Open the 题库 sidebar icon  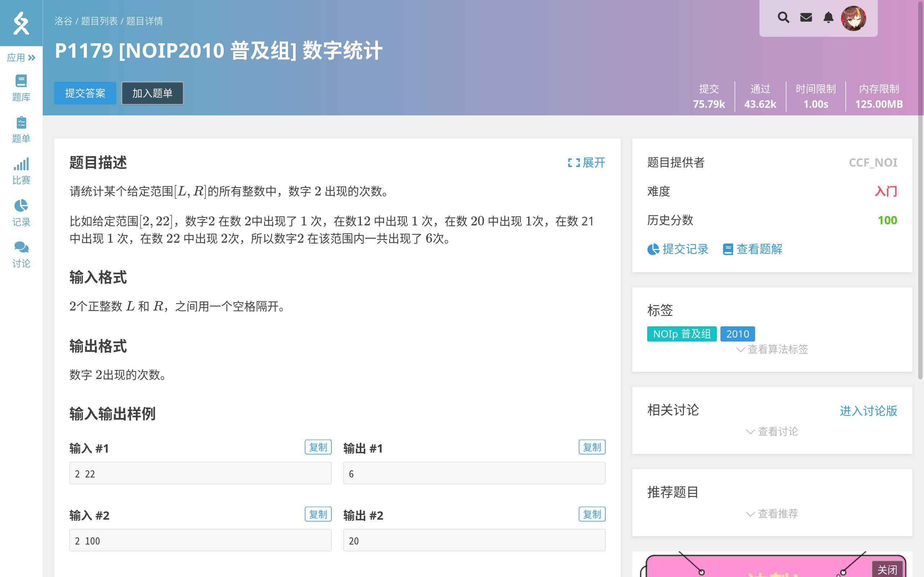point(21,87)
